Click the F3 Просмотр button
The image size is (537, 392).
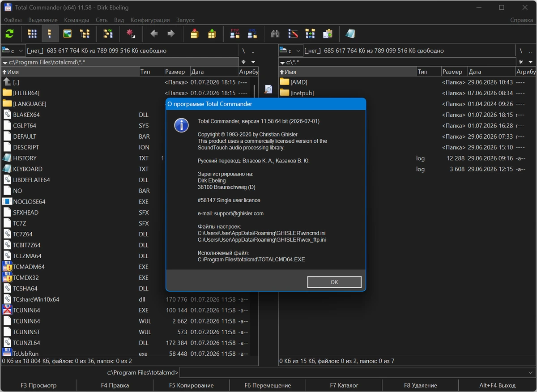(x=38, y=385)
